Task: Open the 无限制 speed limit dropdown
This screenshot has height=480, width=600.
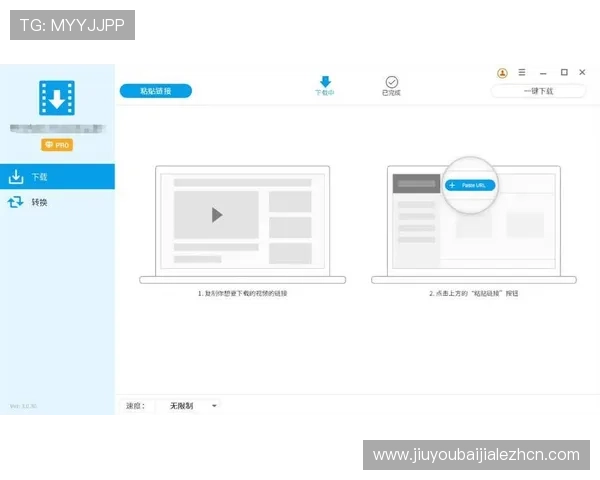Action: (187, 406)
